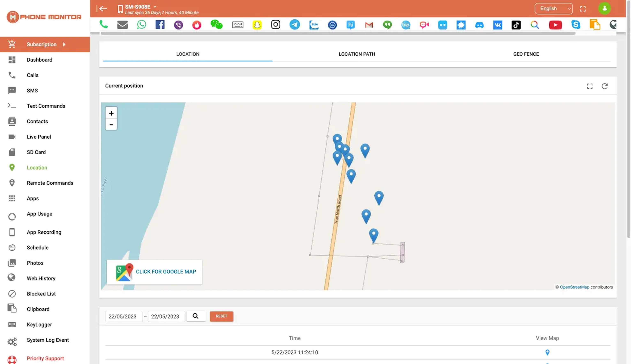
Task: Navigate to KeyLogger section
Action: (x=39, y=325)
